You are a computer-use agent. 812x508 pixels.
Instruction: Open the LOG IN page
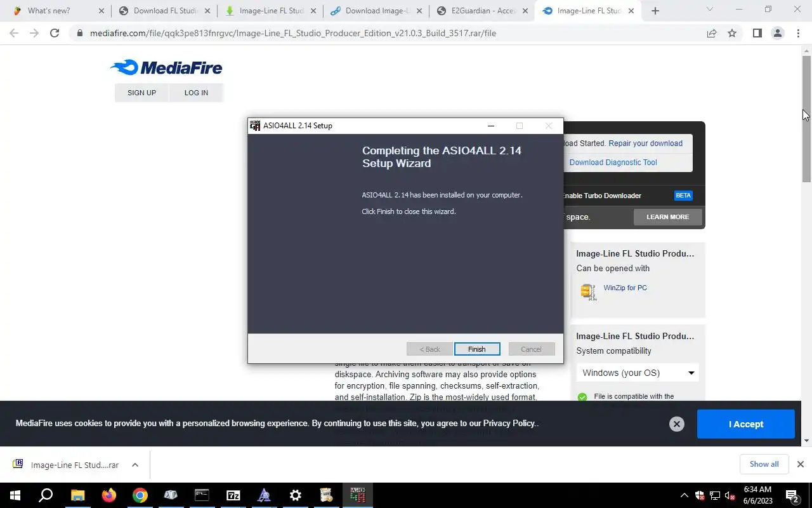(196, 93)
